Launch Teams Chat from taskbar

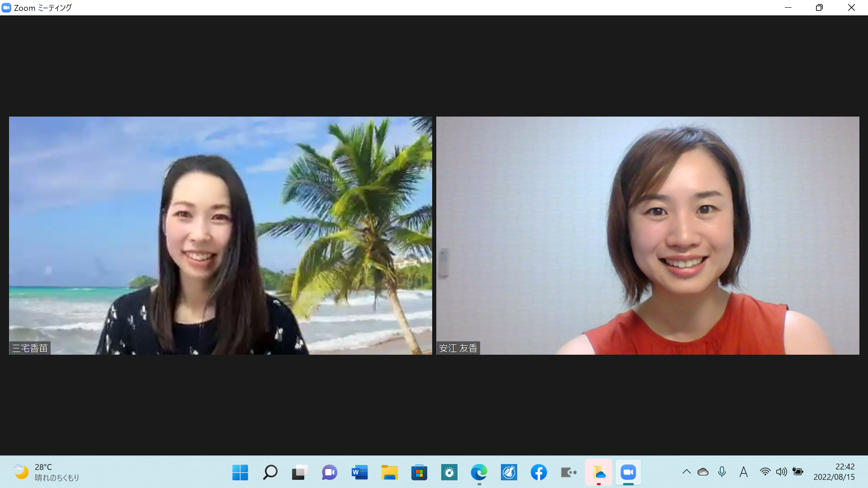pyautogui.click(x=330, y=473)
